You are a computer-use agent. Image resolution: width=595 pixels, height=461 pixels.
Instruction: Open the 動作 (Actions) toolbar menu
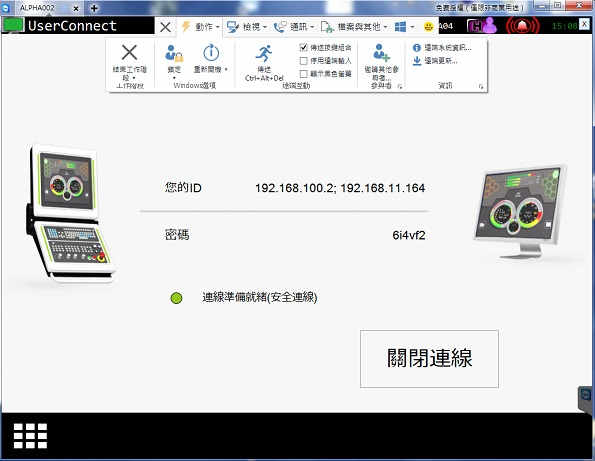pos(201,27)
